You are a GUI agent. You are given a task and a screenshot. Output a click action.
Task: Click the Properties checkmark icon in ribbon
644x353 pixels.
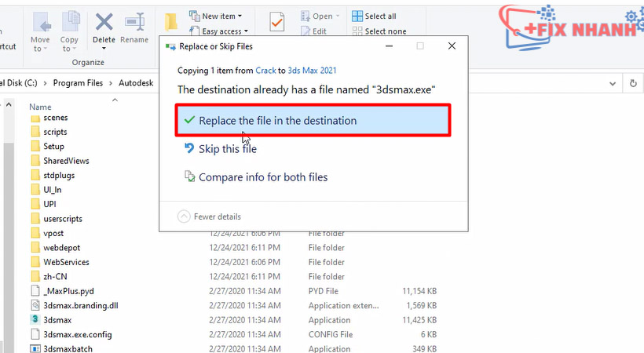coord(276,24)
